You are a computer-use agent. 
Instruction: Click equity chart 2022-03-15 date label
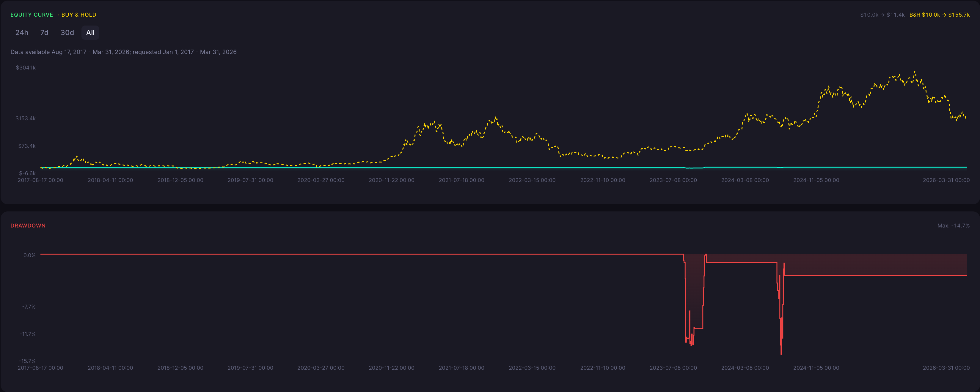[x=532, y=180]
